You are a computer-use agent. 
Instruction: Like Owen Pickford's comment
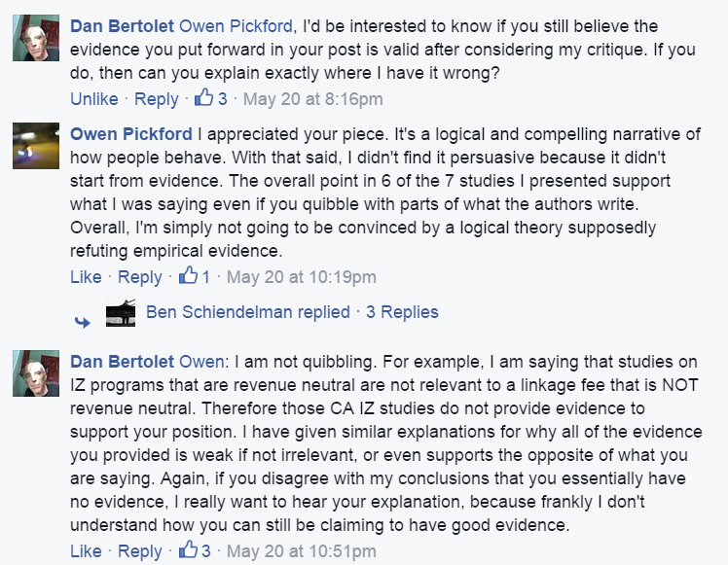86,277
